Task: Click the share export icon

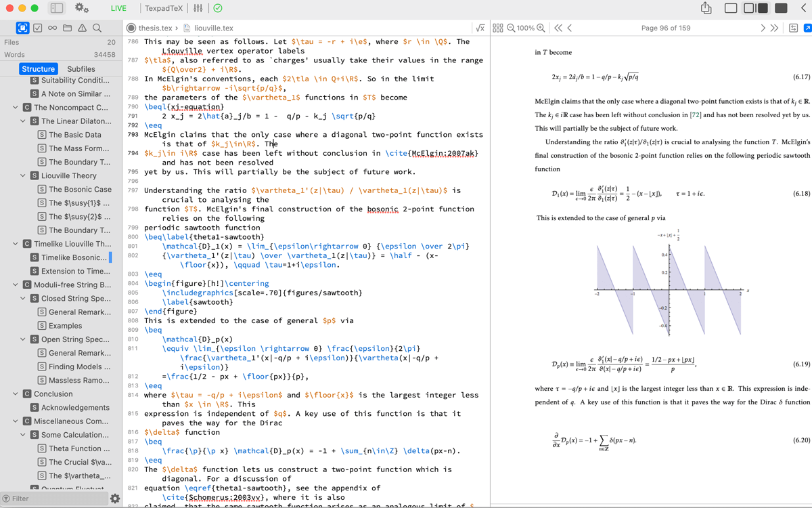Action: [706, 8]
